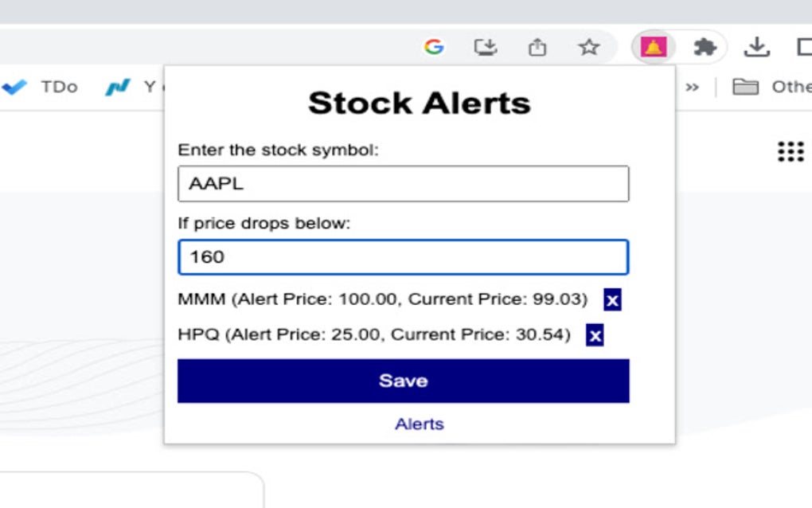812x508 pixels.
Task: Click the stock symbol field showing AAPL
Action: click(x=403, y=182)
